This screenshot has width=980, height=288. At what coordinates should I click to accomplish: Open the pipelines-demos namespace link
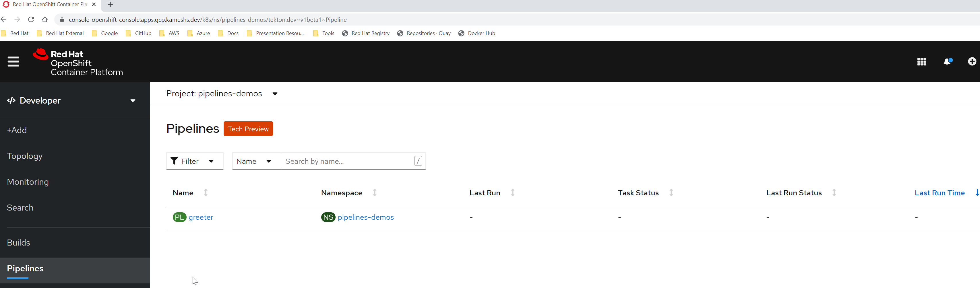tap(366, 217)
